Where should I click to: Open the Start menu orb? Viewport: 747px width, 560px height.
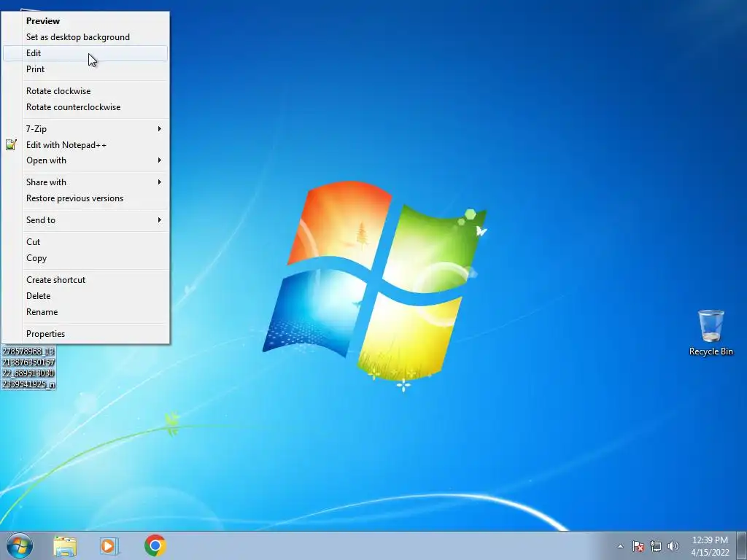click(20, 545)
